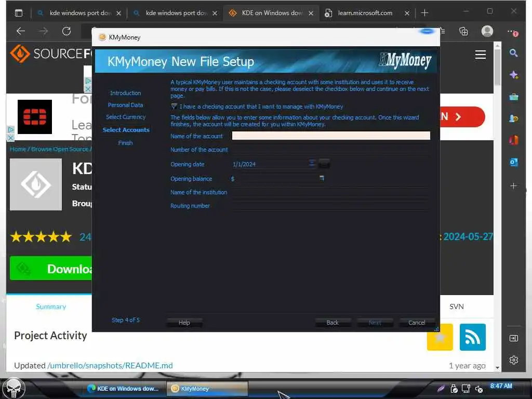Focus the Name of the account field
Viewport: 532px width, 399px height.
click(x=331, y=136)
